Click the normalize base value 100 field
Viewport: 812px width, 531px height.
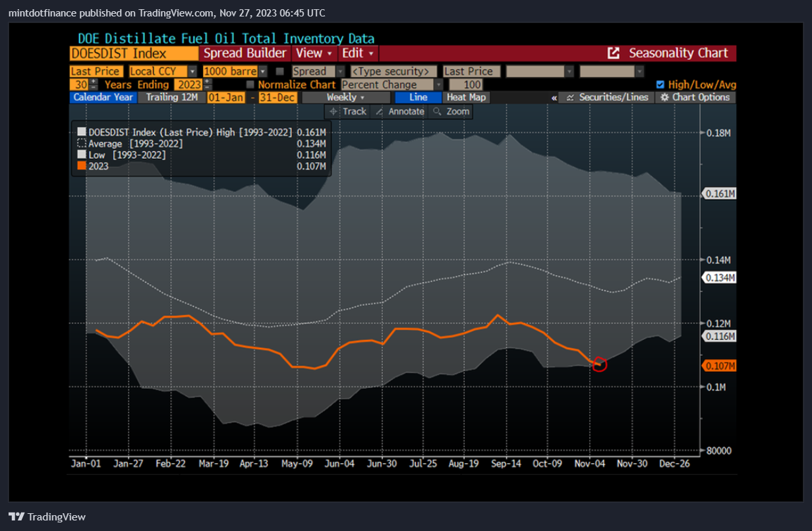click(x=465, y=84)
